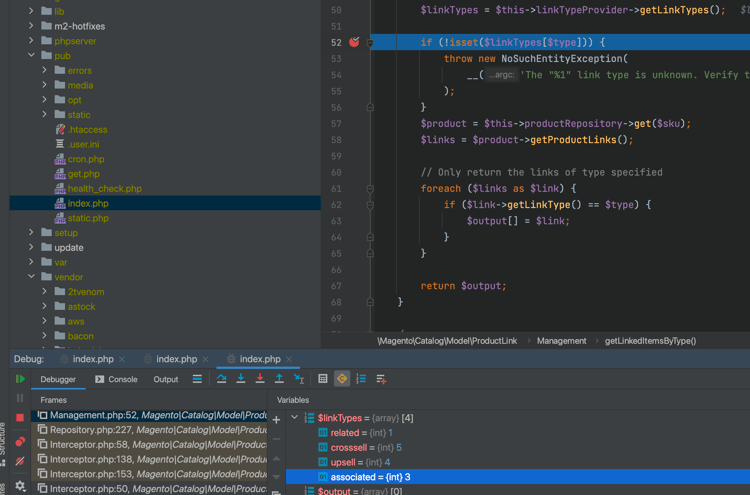
Task: Open the Evaluate Expression calculator icon
Action: pos(323,379)
